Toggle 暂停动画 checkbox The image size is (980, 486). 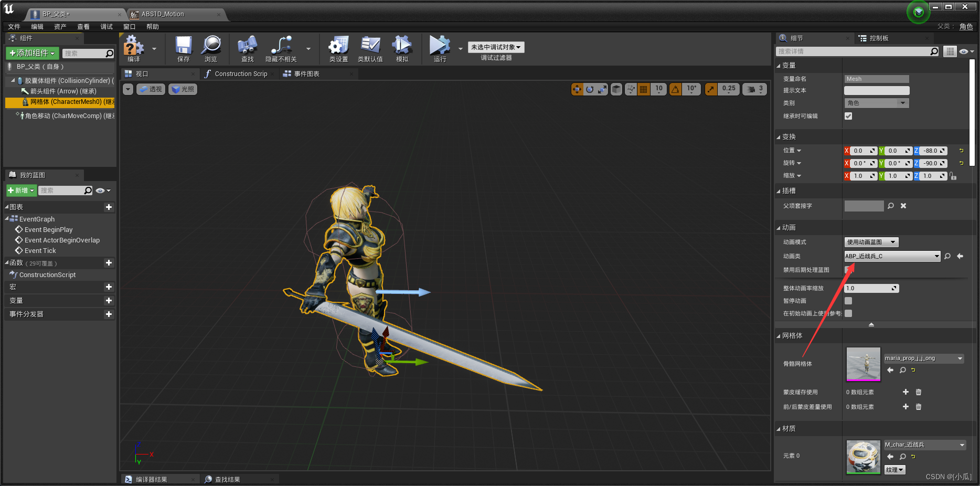point(848,301)
